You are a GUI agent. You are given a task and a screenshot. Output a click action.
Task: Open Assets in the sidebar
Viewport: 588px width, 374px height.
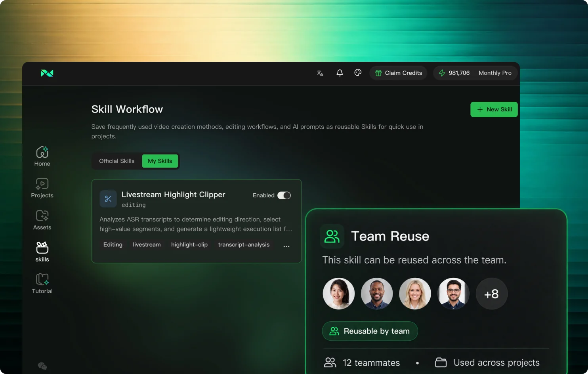click(42, 220)
